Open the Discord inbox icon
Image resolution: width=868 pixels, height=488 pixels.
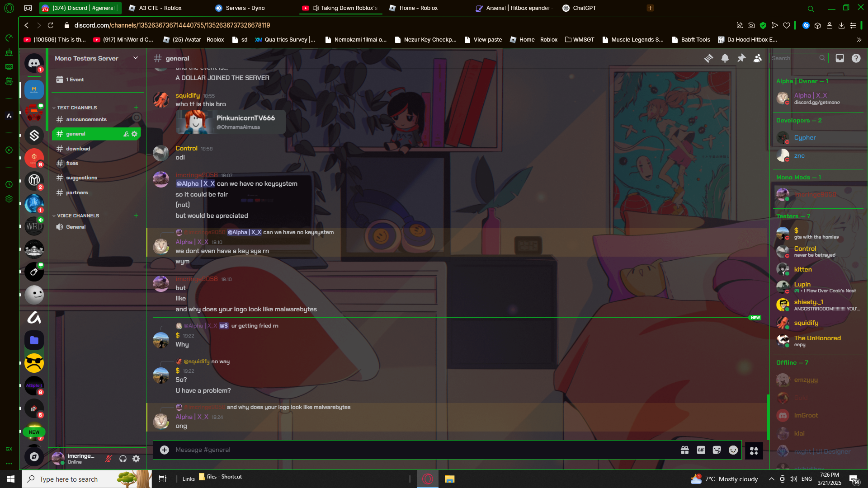click(x=840, y=58)
